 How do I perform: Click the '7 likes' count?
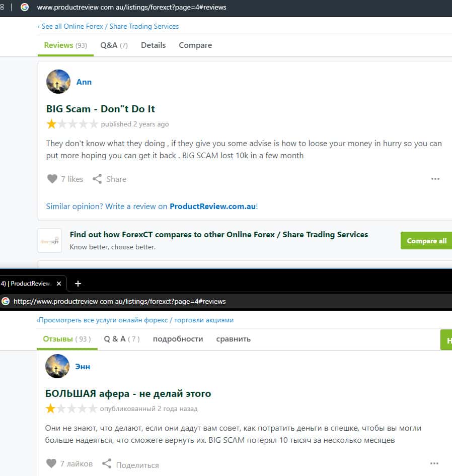point(72,179)
